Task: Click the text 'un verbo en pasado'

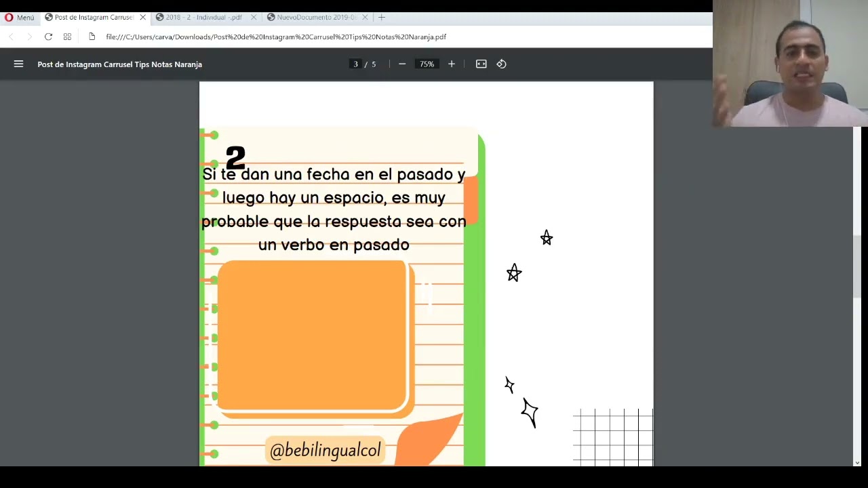Action: point(334,245)
